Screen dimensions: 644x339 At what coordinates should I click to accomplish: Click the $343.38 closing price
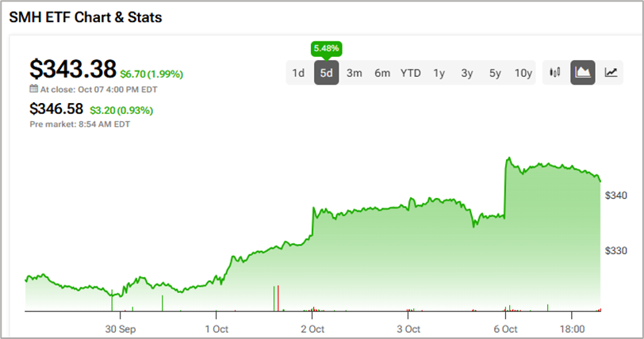point(72,69)
